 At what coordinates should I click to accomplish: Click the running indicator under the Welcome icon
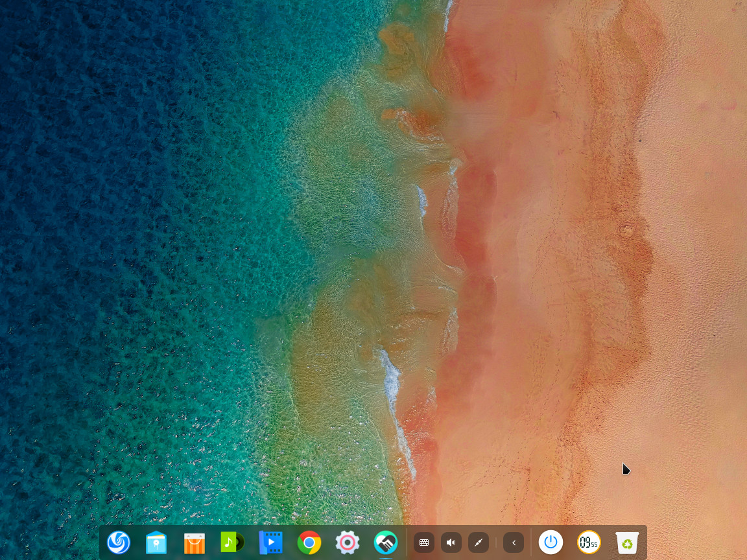click(x=386, y=557)
